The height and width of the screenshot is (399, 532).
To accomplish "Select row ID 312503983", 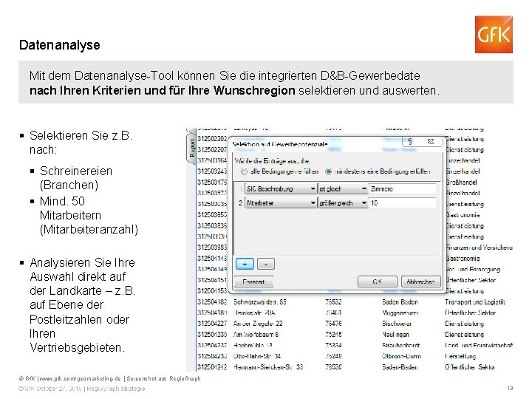I will 212,248.
